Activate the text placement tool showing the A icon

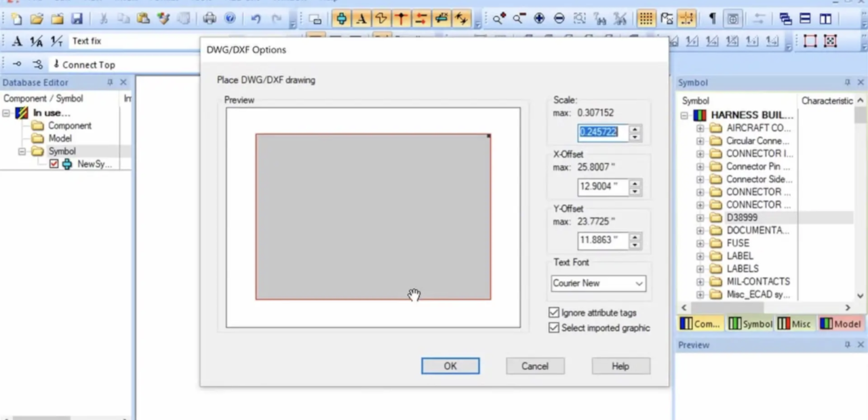pos(361,18)
